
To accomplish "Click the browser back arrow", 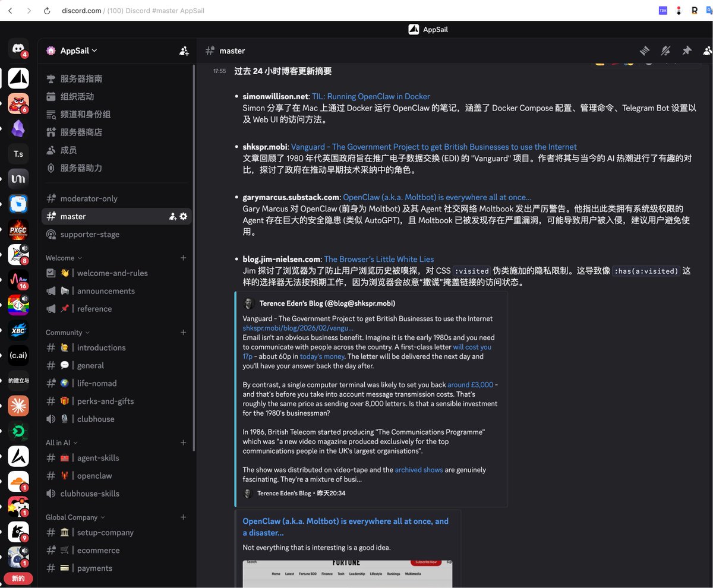I will (10, 11).
